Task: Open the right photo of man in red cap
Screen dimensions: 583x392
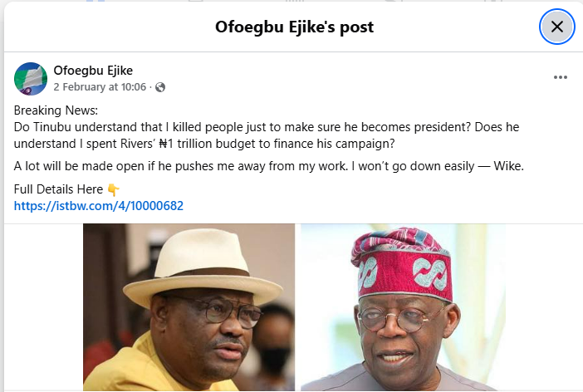Action: (403, 307)
